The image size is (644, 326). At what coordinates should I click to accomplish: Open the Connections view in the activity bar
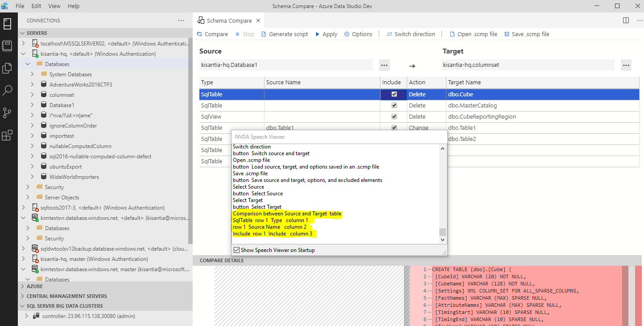click(7, 24)
